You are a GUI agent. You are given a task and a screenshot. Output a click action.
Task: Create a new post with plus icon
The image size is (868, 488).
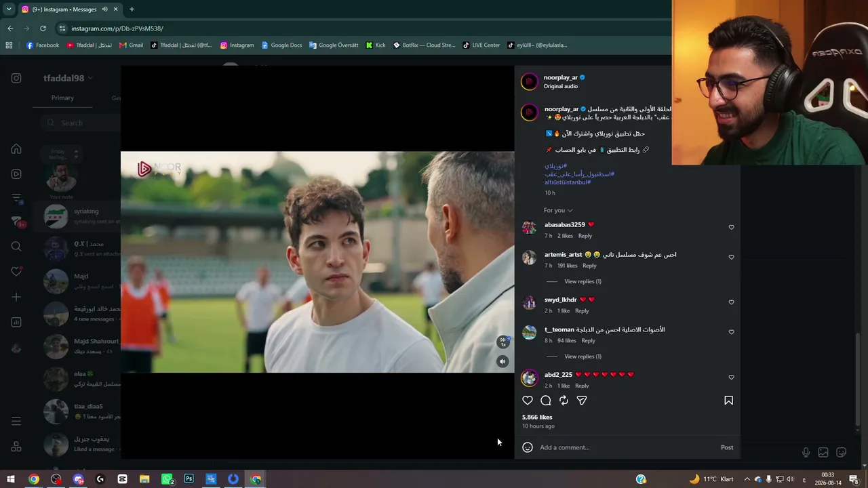coord(16,297)
